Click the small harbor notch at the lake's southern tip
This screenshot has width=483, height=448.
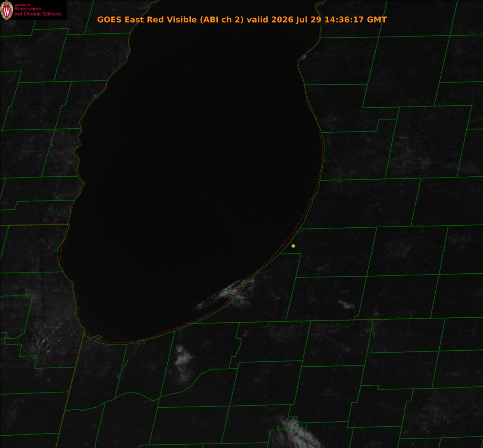tap(98, 338)
